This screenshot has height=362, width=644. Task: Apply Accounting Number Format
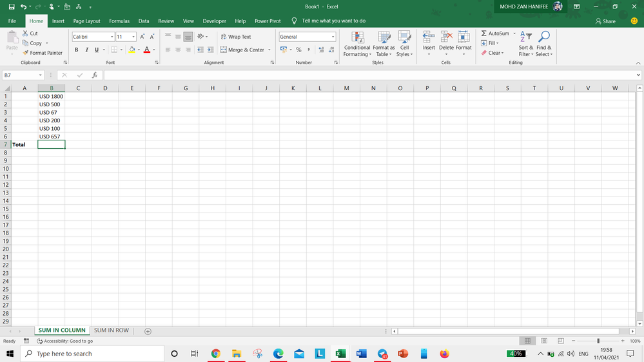click(284, 50)
